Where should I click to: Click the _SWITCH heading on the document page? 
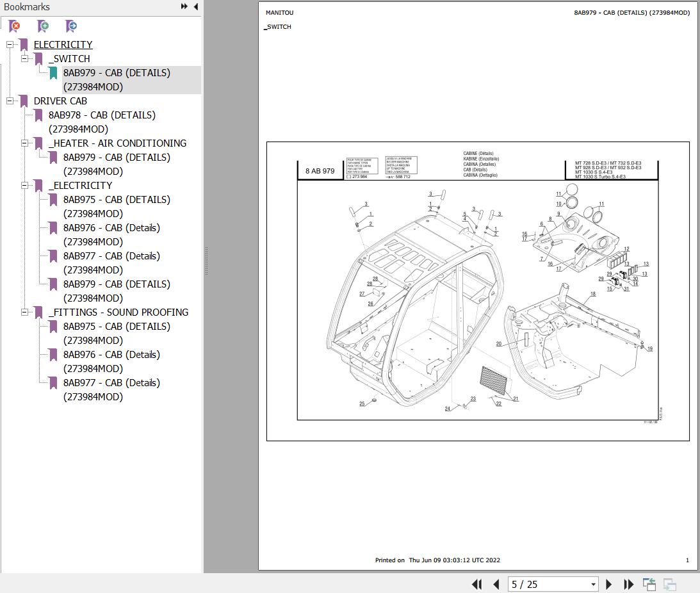(277, 27)
